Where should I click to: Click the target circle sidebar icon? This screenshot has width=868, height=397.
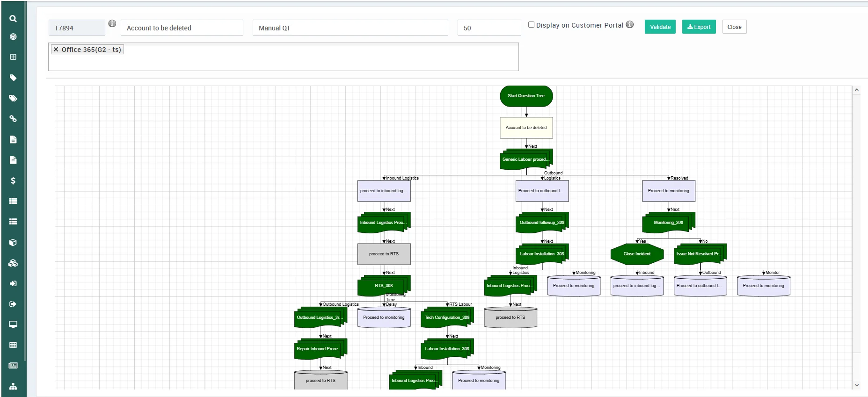tap(13, 36)
